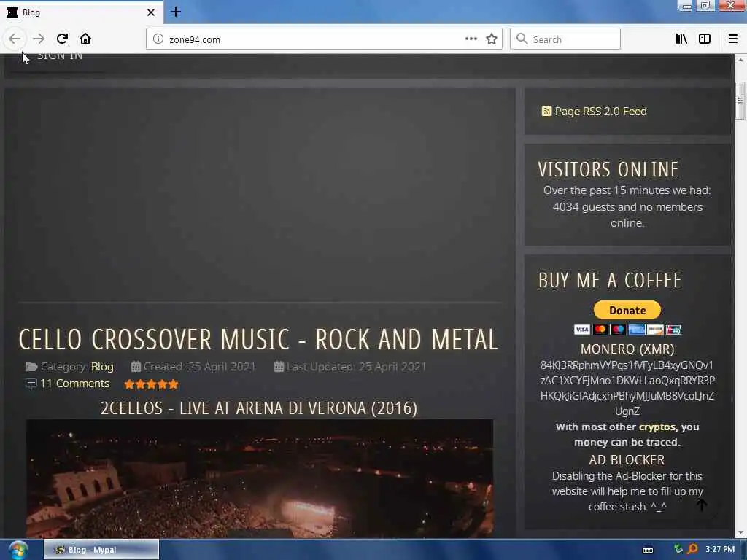Click the Last Updated 25 April 2021 date
The image size is (747, 560).
tap(350, 367)
